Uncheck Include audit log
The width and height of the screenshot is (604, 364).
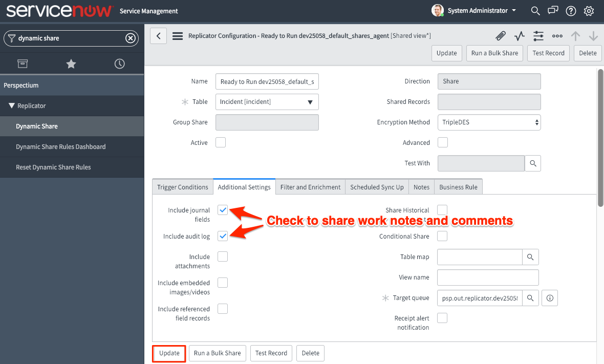[223, 236]
